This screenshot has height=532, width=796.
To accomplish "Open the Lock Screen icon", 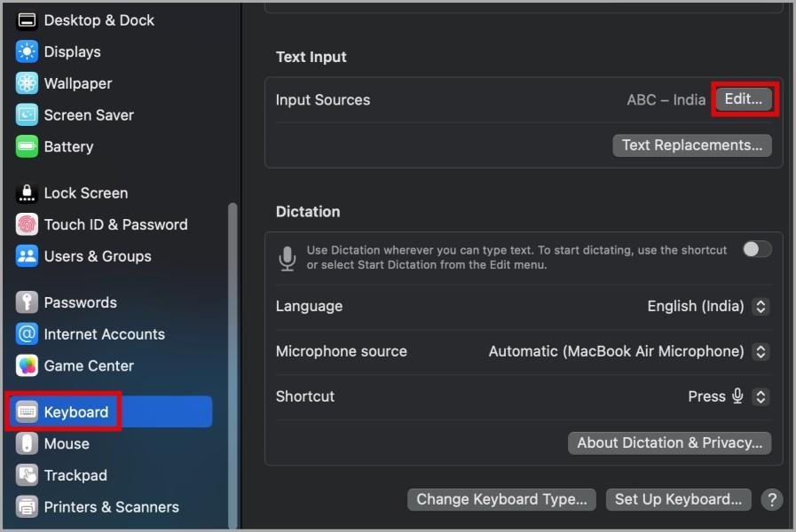I will click(27, 193).
